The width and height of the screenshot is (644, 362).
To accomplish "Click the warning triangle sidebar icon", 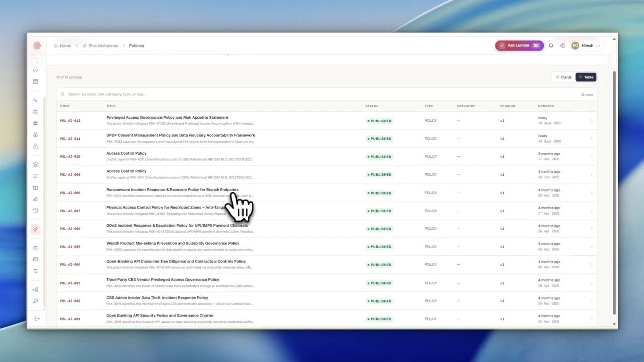I will click(35, 146).
